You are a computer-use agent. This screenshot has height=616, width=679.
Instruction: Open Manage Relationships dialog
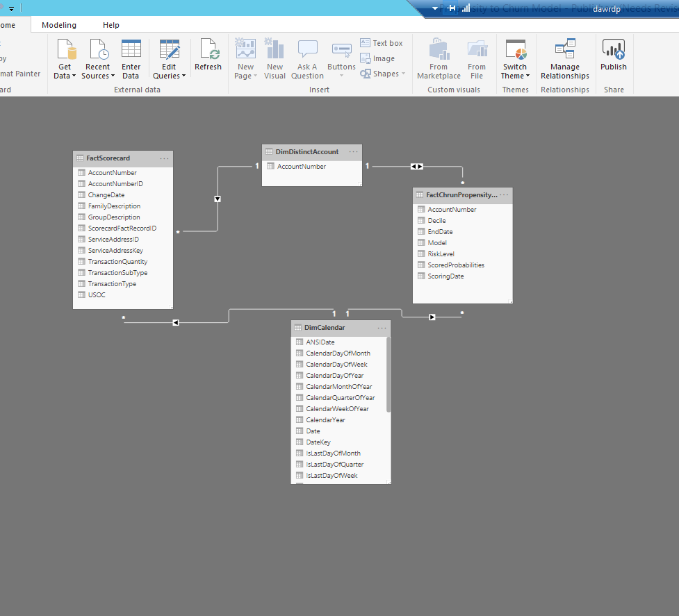pos(565,59)
